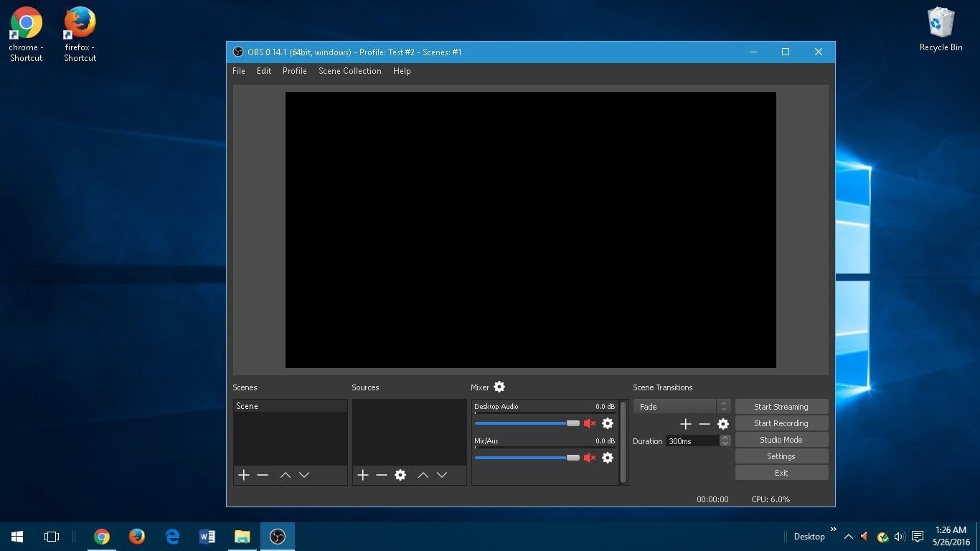The height and width of the screenshot is (551, 980).
Task: Remove the selected scene with minus icon
Action: pos(263,475)
